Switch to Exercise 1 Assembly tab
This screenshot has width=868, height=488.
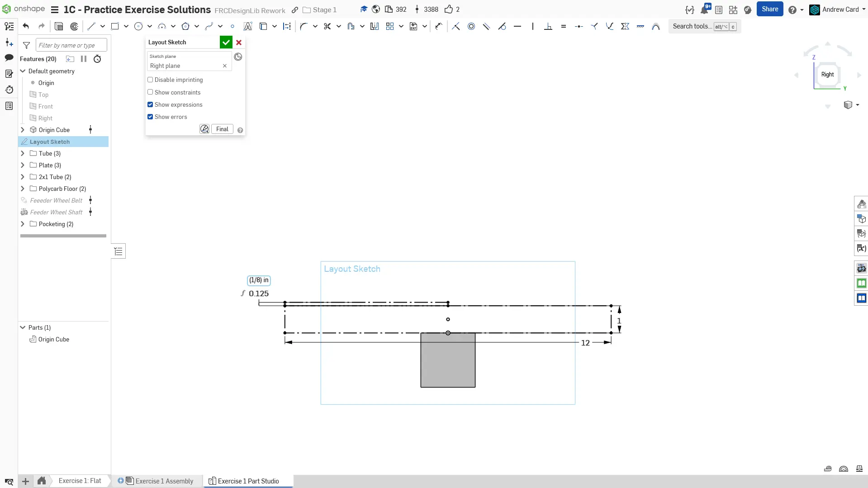(164, 481)
